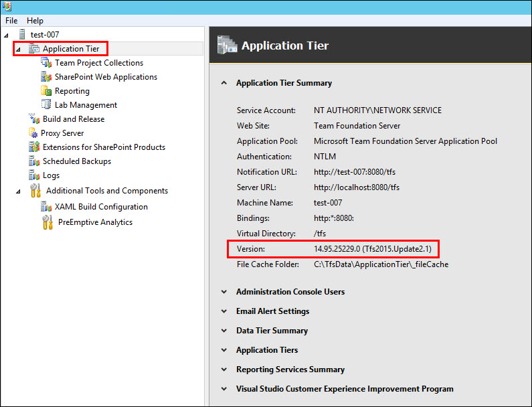Select Build and Release node
The width and height of the screenshot is (532, 407).
74,118
